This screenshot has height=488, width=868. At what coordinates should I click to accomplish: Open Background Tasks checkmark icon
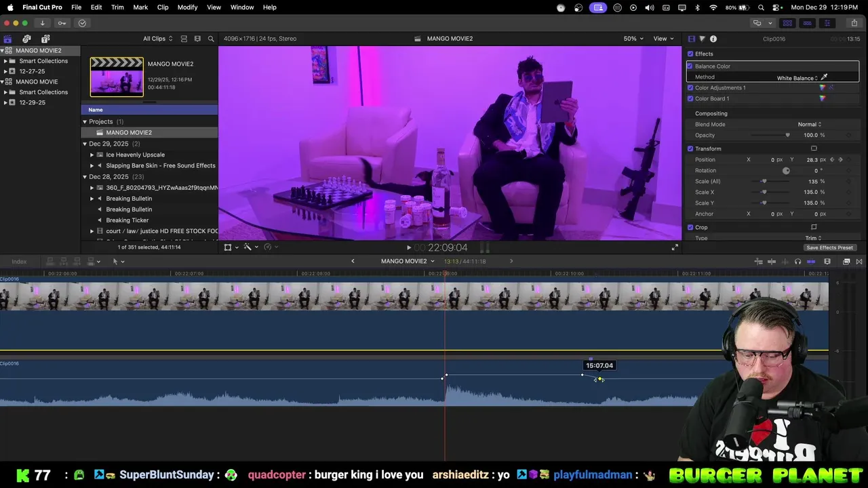tap(82, 23)
